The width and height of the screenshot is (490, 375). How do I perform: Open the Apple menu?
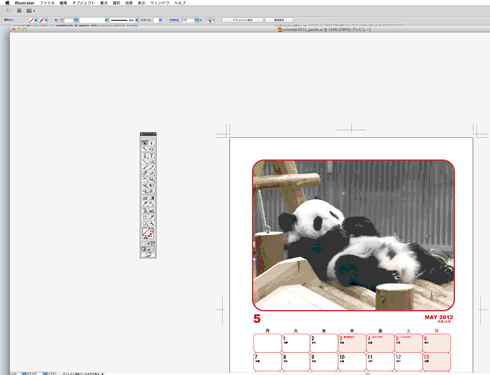(7, 3)
